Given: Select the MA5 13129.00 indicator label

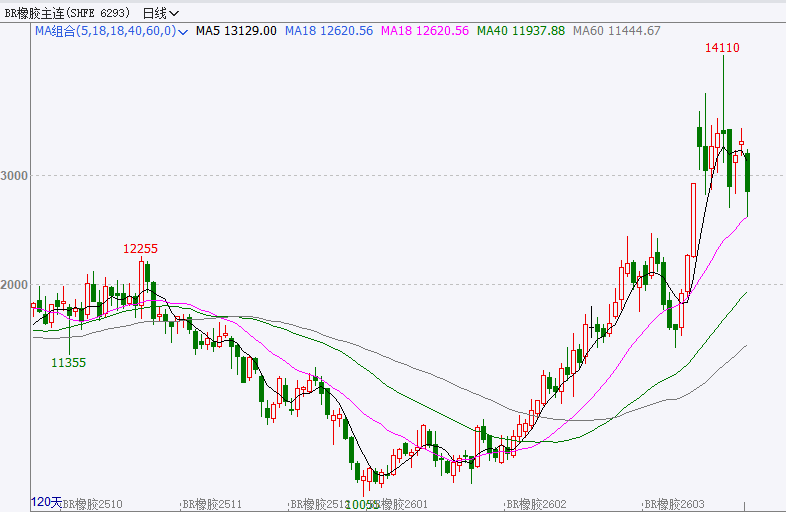Looking at the screenshot, I should [236, 31].
